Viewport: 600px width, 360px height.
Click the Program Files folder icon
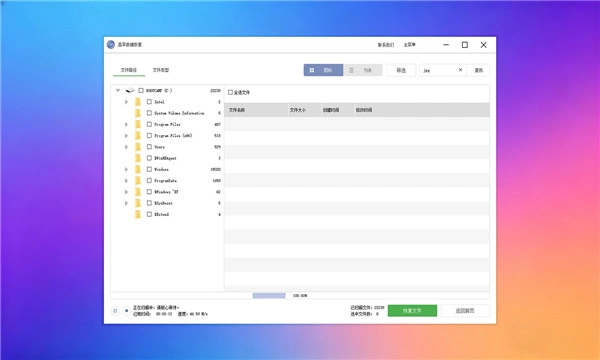coord(138,124)
